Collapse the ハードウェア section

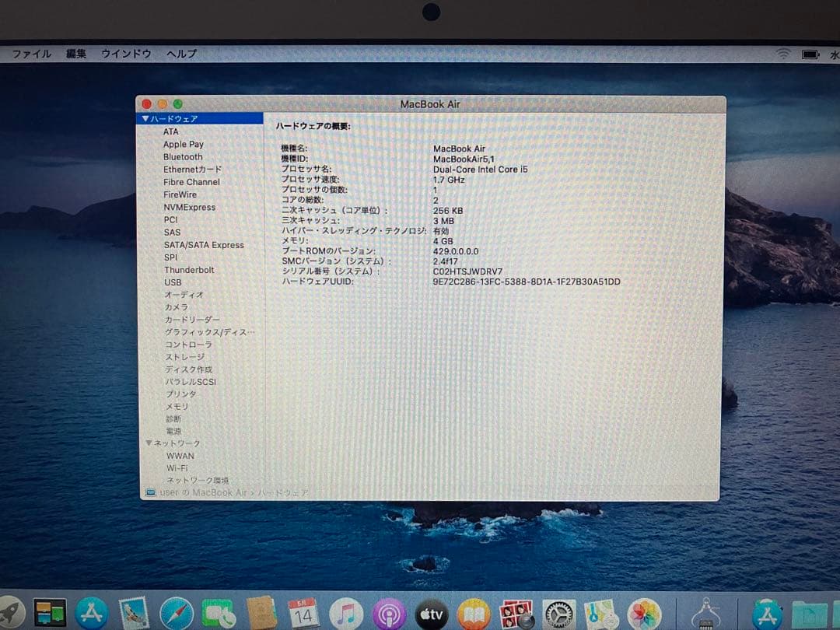coord(145,118)
